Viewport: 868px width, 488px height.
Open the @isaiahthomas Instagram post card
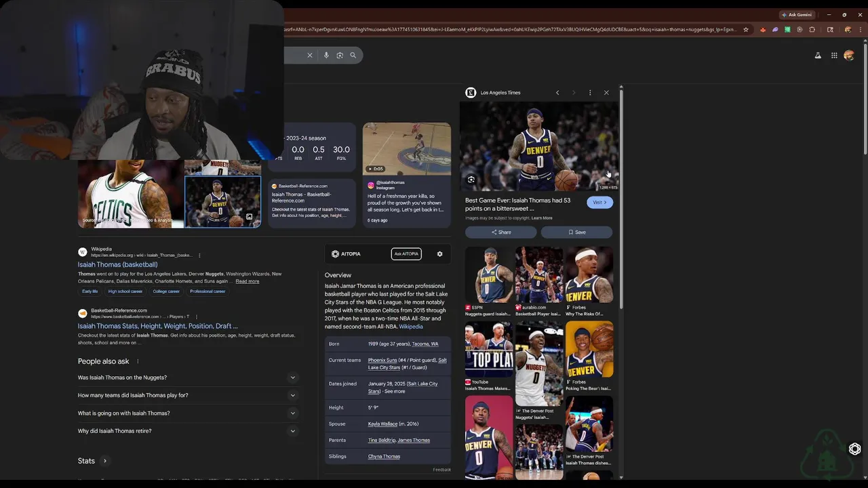click(406, 203)
